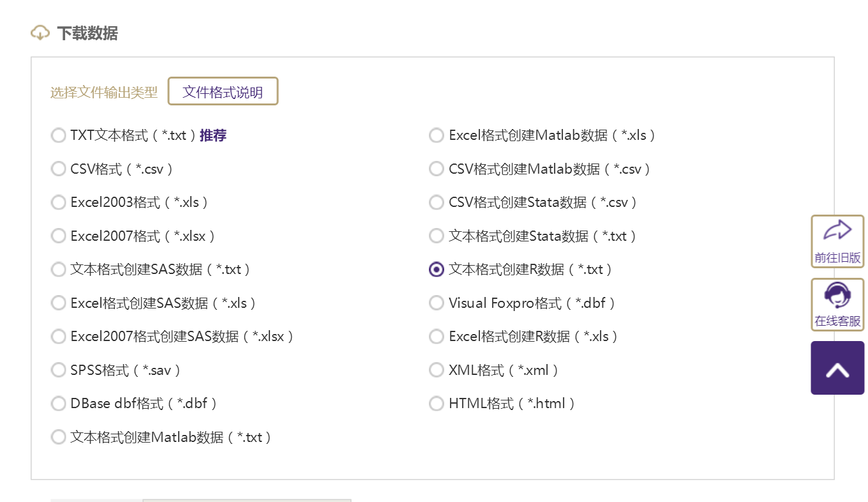868x502 pixels.
Task: Select Excel2003格式 (*.xls) option
Action: point(58,202)
